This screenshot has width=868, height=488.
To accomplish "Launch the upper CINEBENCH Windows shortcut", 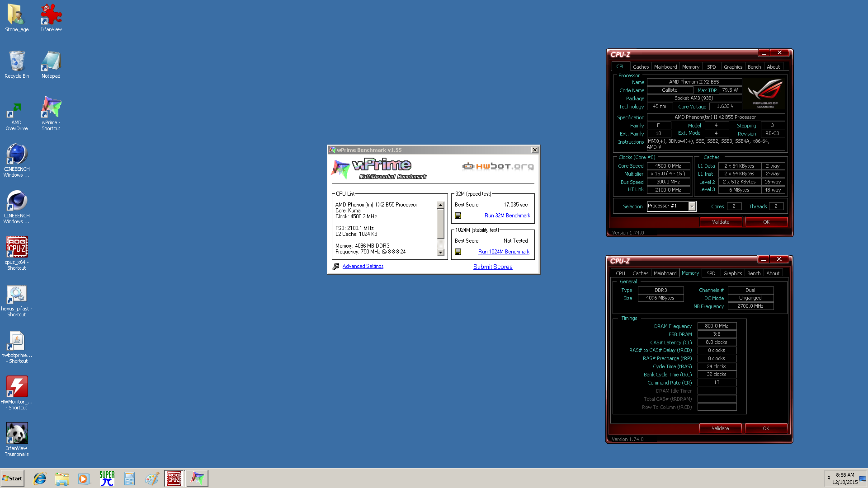I will pyautogui.click(x=17, y=160).
